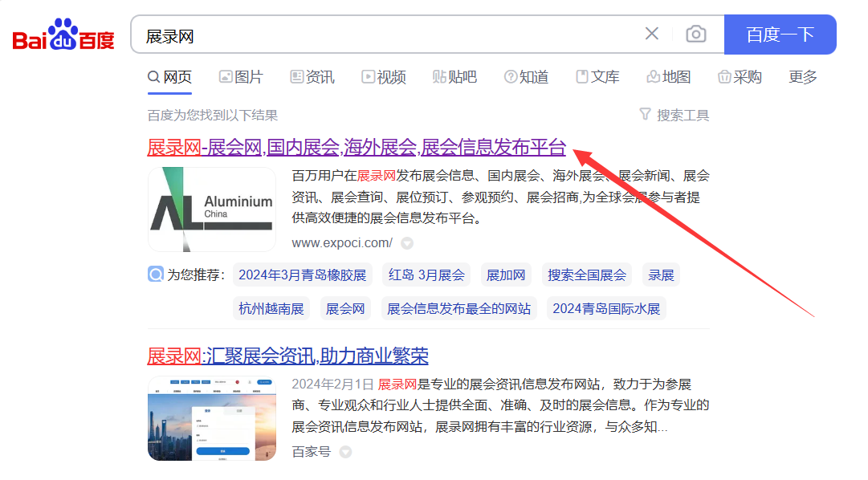The height and width of the screenshot is (480, 868).
Task: Select suggestion 红岛 3月展会
Action: point(426,275)
